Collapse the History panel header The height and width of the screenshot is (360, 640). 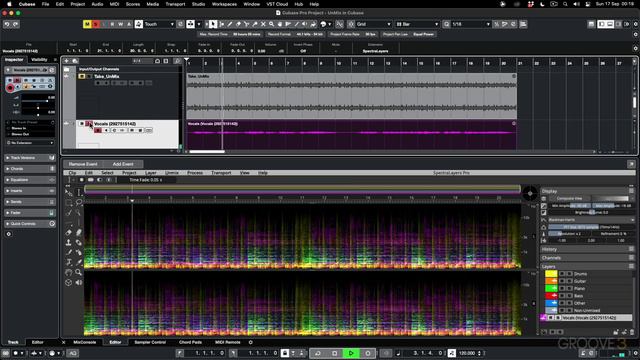587,249
